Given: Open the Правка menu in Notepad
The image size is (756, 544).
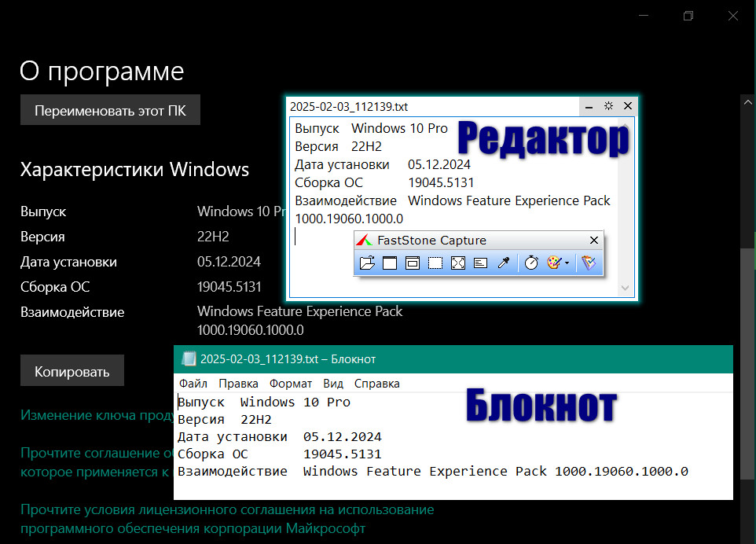Looking at the screenshot, I should (238, 384).
